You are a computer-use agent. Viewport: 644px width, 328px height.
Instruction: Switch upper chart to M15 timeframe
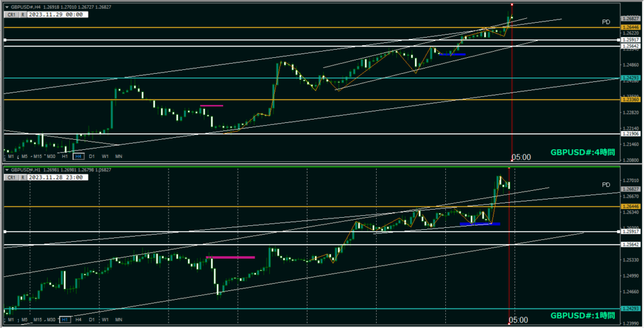[38, 156]
